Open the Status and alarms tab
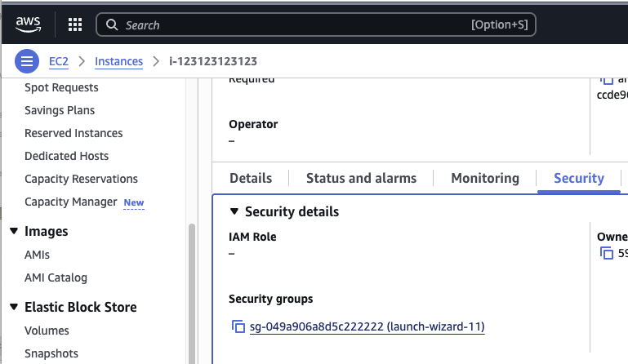 point(361,178)
